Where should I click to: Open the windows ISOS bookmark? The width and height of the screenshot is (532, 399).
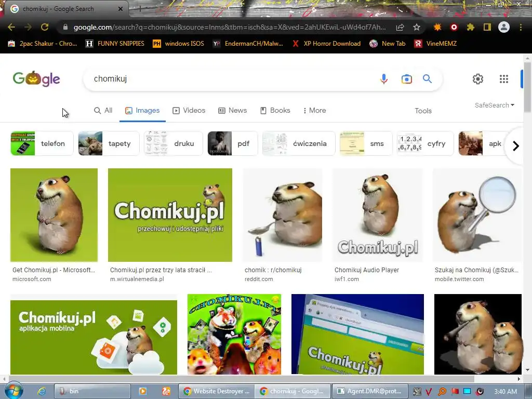(x=179, y=44)
